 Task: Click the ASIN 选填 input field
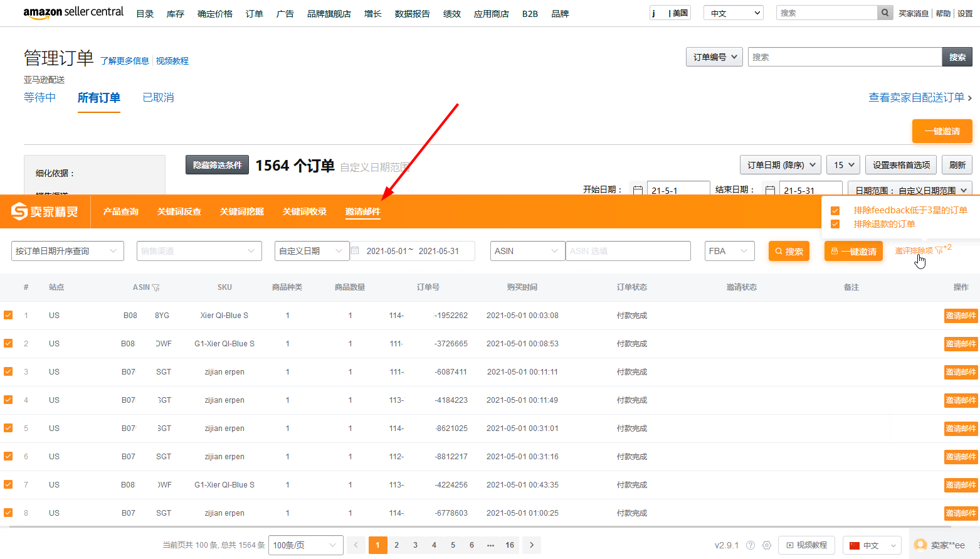click(628, 251)
